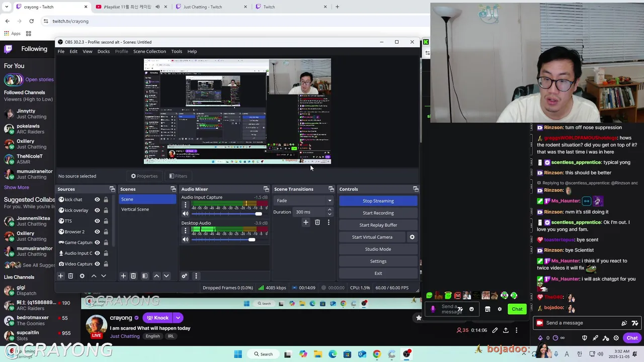This screenshot has width=644, height=362.
Task: Click OBS preview canvas thumbnail
Action: coord(237,111)
